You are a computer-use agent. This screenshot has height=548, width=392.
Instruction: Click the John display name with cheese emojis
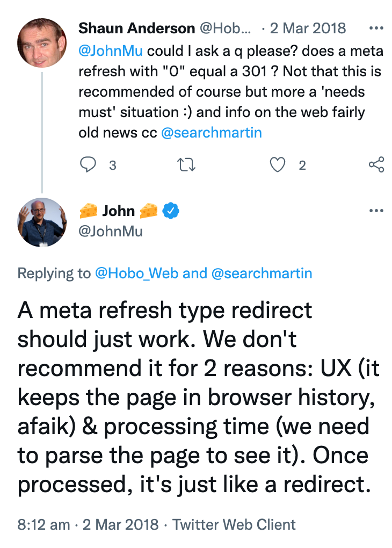pos(118,211)
